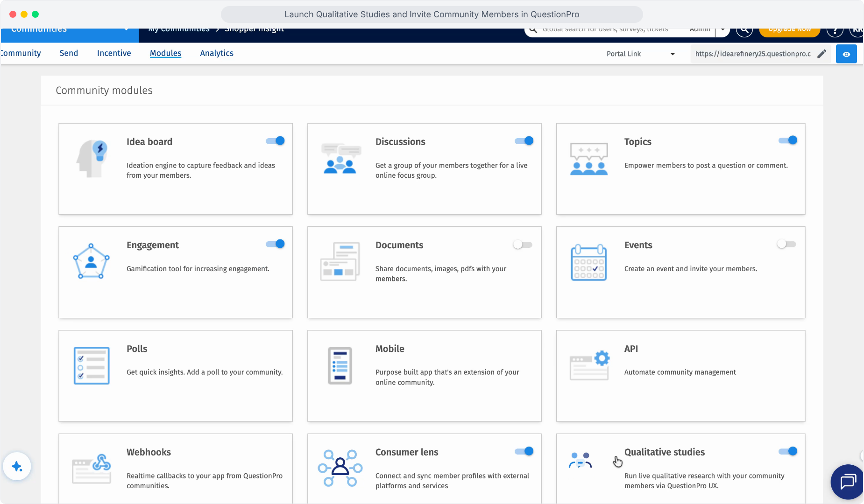The height and width of the screenshot is (504, 864).
Task: Open the Admin dropdown arrow
Action: pyautogui.click(x=722, y=29)
